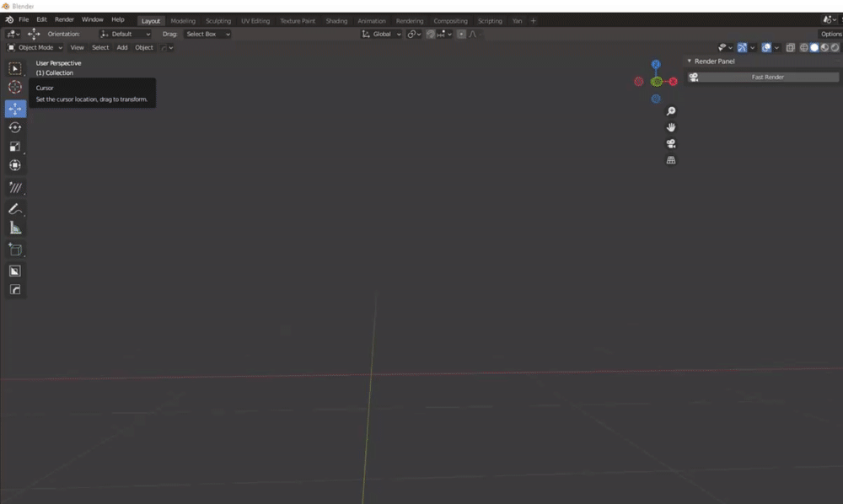Viewport: 843px width, 504px height.
Task: Open the viewport Add menu
Action: (122, 48)
